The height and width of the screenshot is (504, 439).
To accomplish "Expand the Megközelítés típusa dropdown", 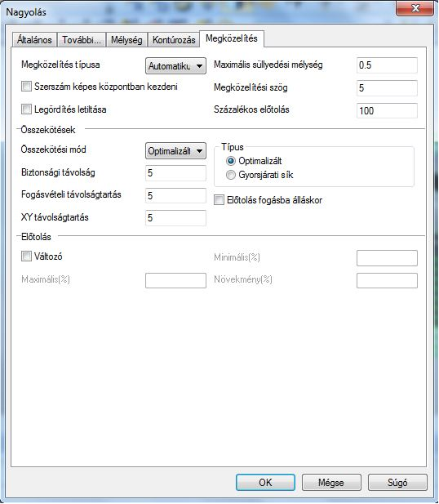I will coord(175,66).
